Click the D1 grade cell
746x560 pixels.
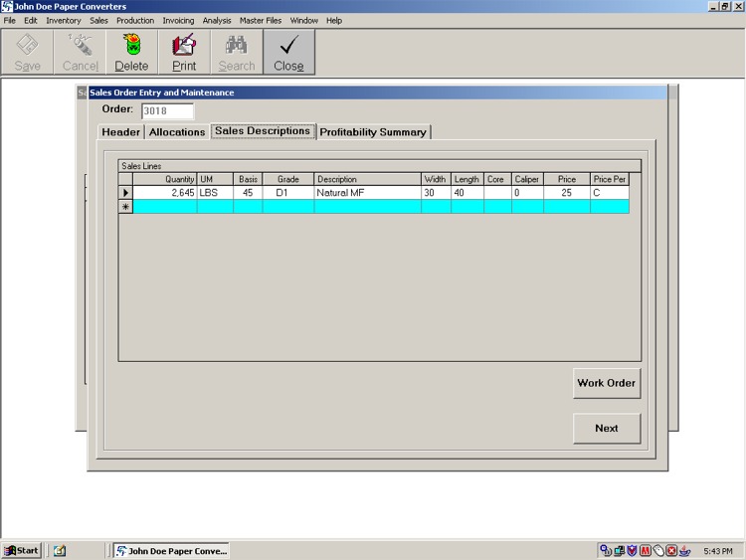coord(288,193)
